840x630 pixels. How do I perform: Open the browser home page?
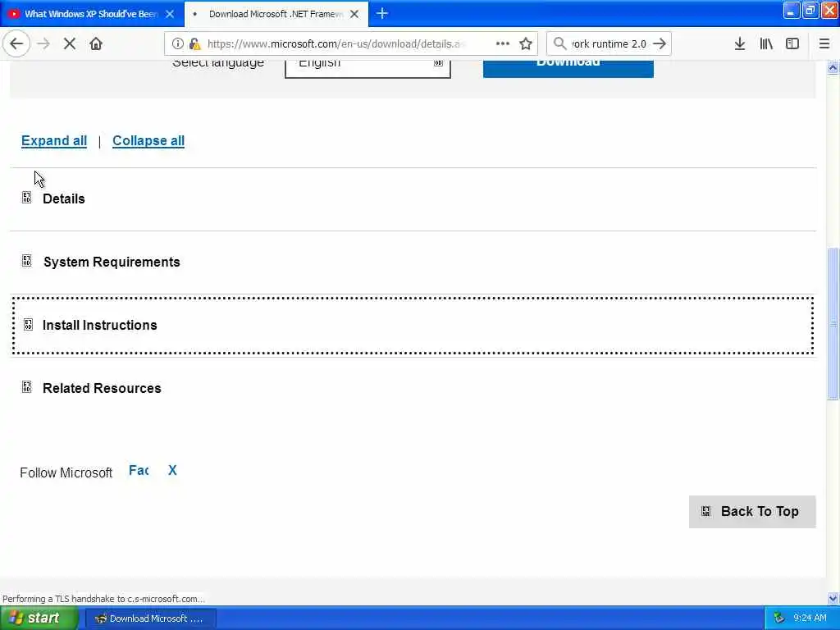click(x=96, y=43)
